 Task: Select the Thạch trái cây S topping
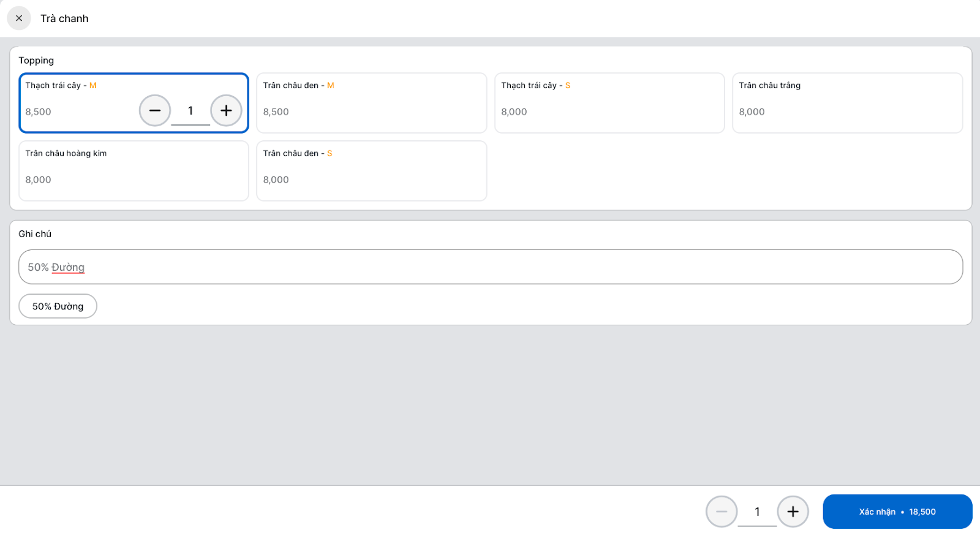pyautogui.click(x=609, y=102)
